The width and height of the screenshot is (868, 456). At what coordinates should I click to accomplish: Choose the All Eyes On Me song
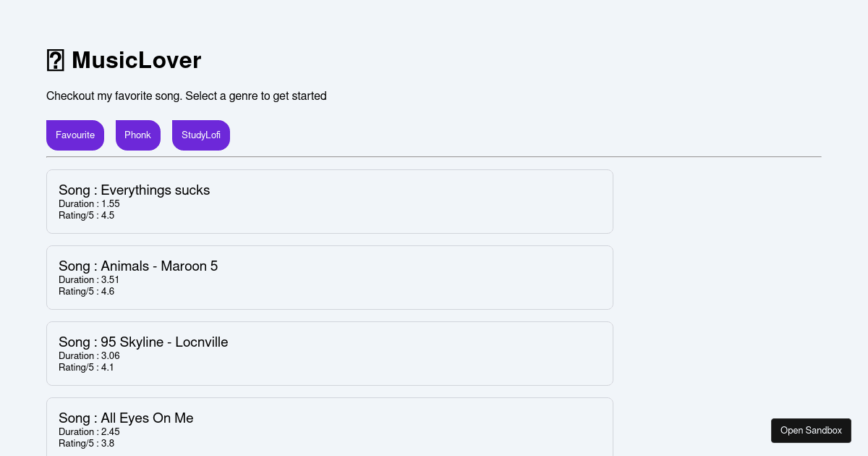[330, 427]
